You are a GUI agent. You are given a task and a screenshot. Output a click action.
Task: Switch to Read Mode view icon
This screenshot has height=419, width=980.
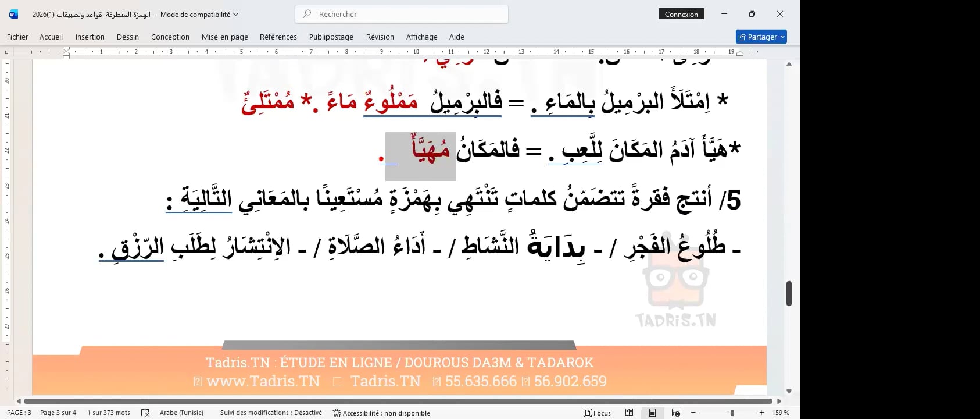pyautogui.click(x=629, y=413)
